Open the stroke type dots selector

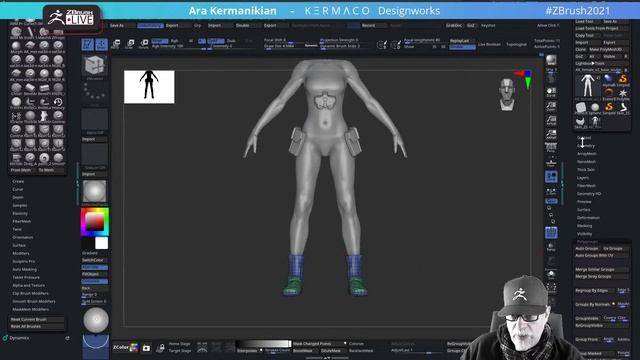[94, 93]
